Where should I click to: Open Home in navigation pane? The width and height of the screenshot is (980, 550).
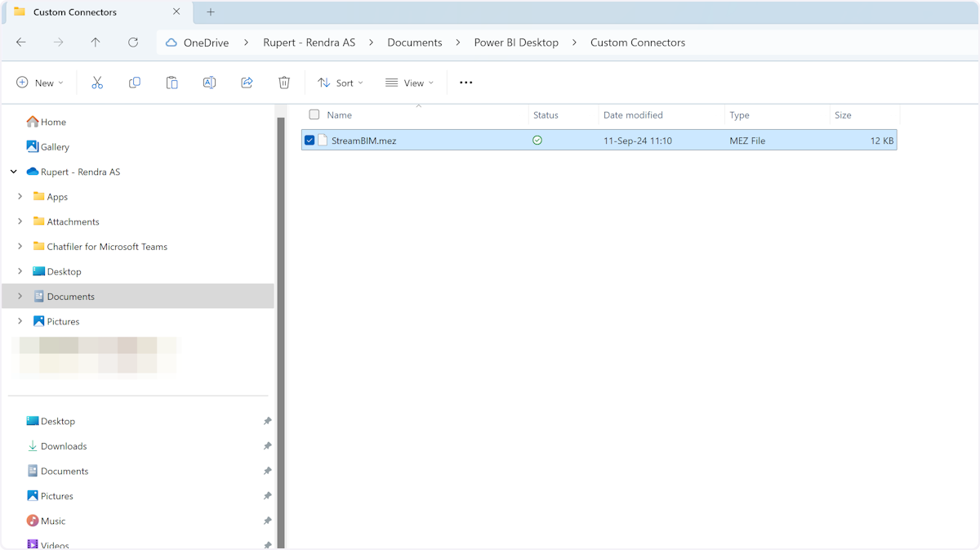click(x=47, y=122)
